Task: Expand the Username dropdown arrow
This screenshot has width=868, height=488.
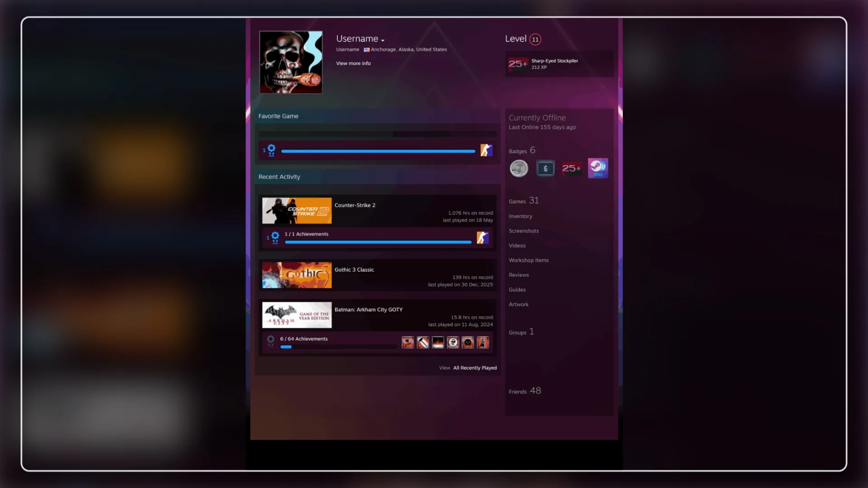Action: click(x=383, y=40)
